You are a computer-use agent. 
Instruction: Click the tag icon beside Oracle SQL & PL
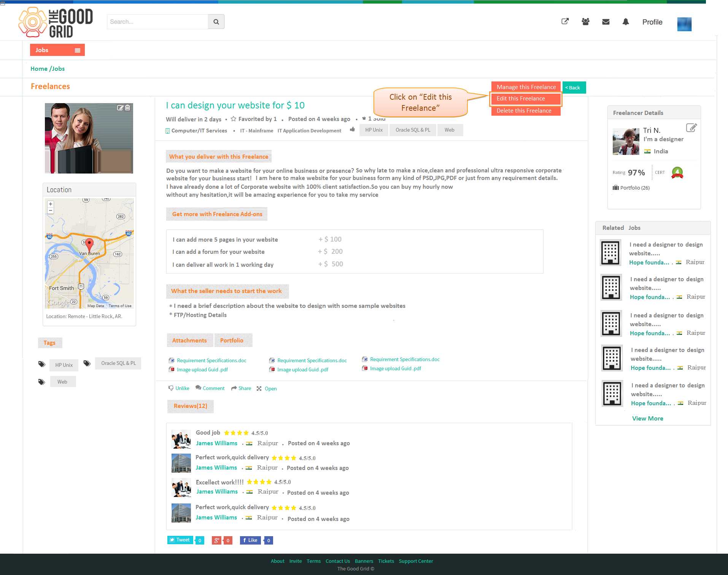[87, 363]
